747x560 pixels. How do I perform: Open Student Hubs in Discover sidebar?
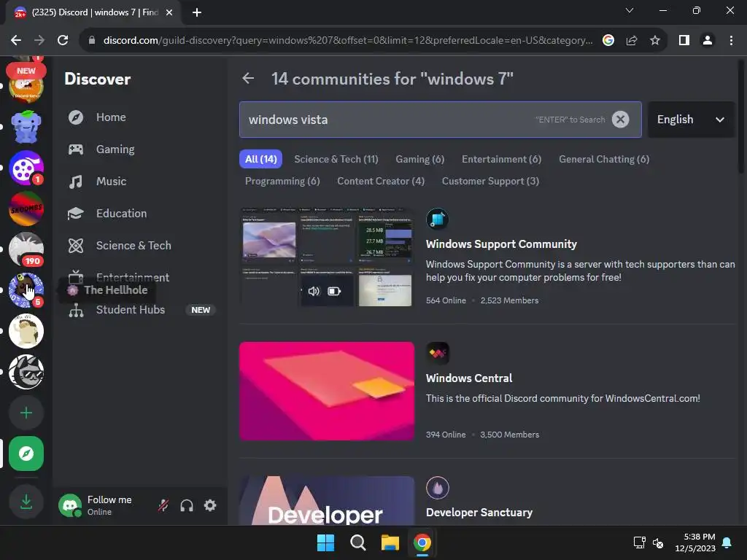(141, 309)
